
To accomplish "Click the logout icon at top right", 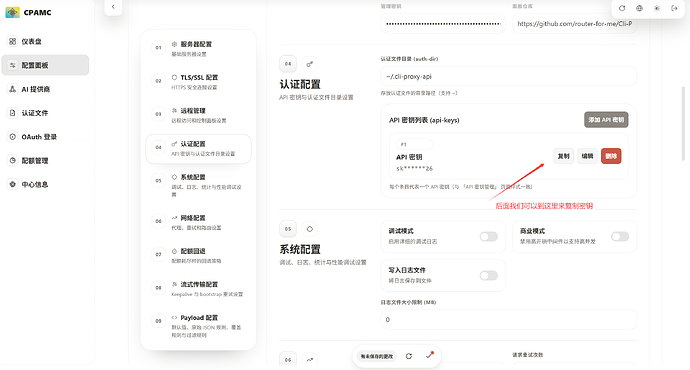I will point(674,8).
